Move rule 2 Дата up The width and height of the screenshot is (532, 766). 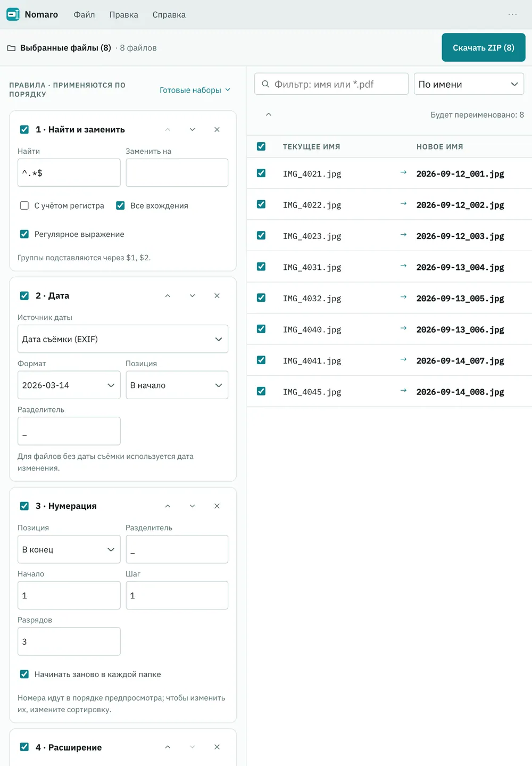coord(168,295)
